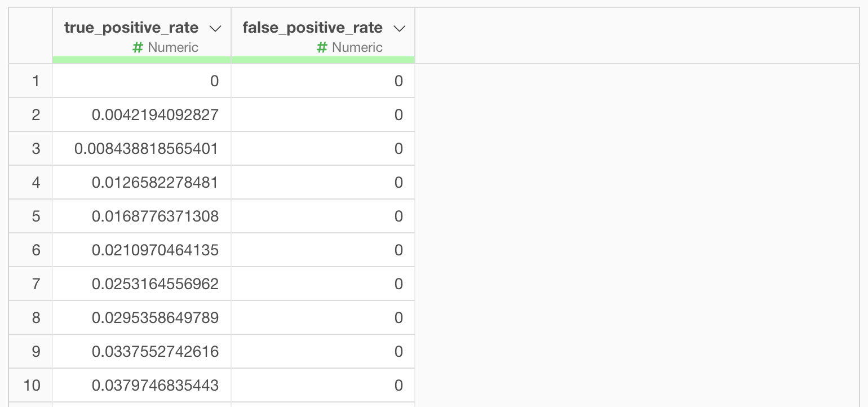Image resolution: width=868 pixels, height=407 pixels.
Task: Click cell with value 0.0168776371308
Action: 141,216
